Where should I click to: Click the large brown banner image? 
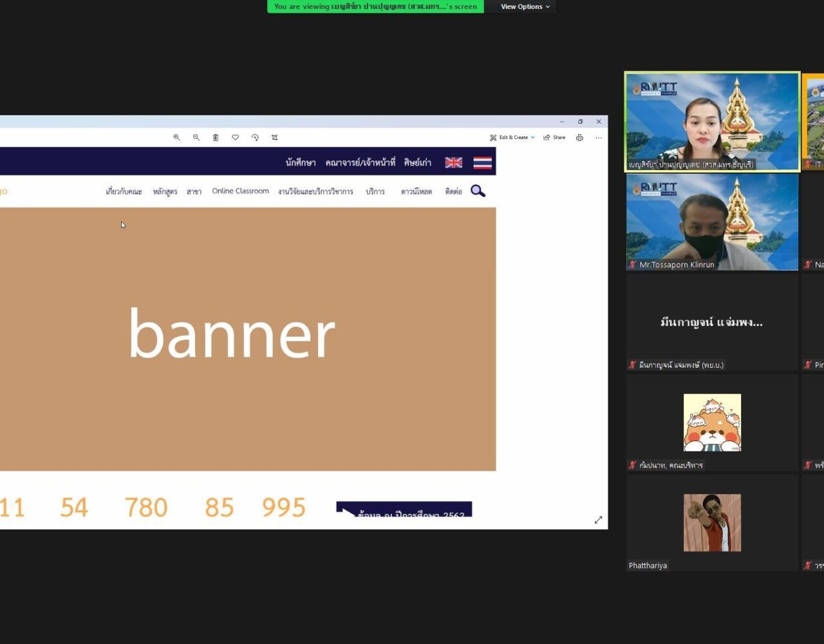pyautogui.click(x=248, y=339)
